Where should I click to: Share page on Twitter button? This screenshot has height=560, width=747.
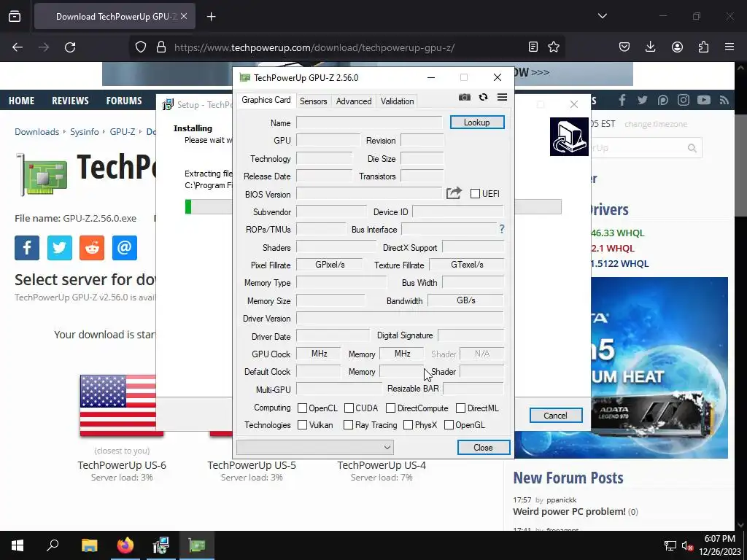tap(60, 248)
